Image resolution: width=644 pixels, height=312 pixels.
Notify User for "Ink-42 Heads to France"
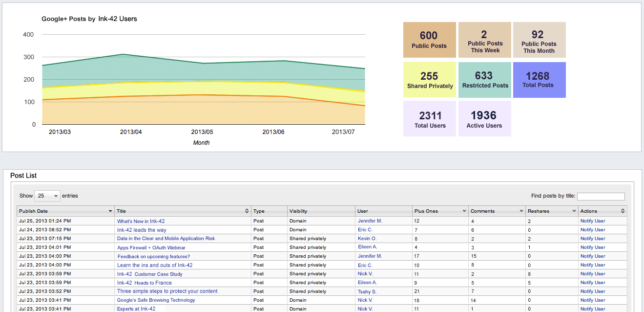tap(593, 283)
